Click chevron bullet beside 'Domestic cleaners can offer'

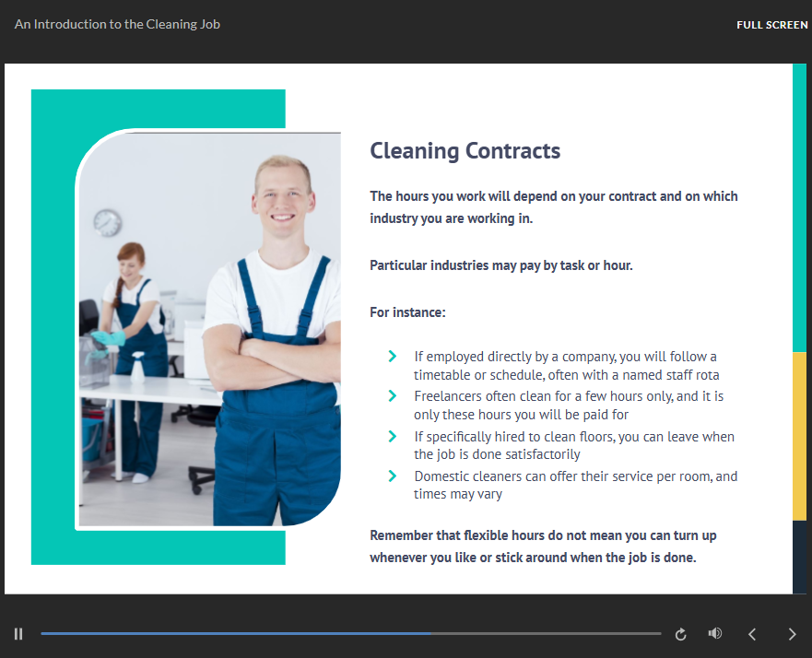[x=393, y=476]
